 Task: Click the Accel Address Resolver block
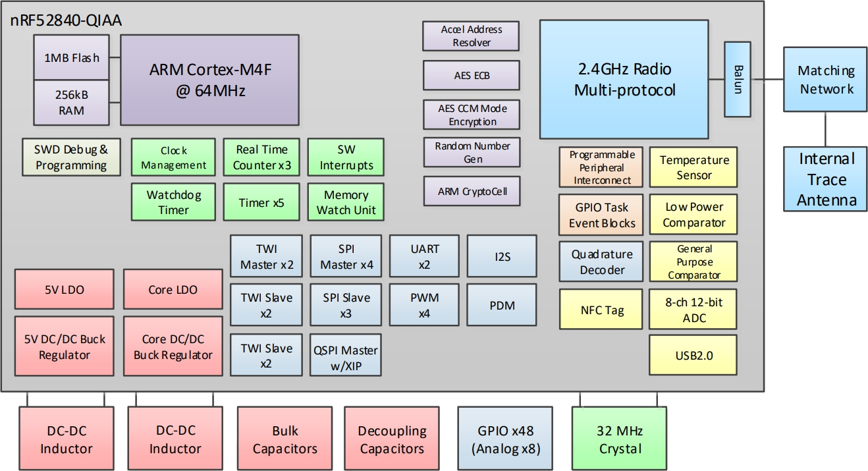pyautogui.click(x=472, y=36)
